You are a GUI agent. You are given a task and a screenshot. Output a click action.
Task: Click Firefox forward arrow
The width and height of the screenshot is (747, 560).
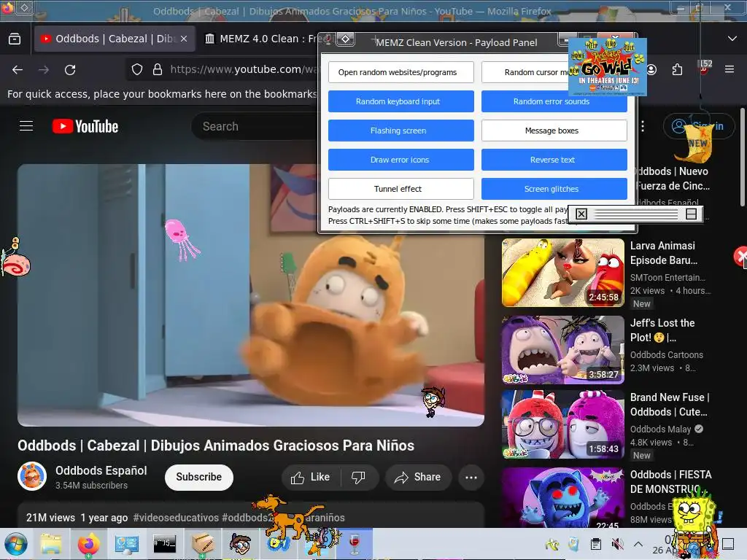[44, 70]
